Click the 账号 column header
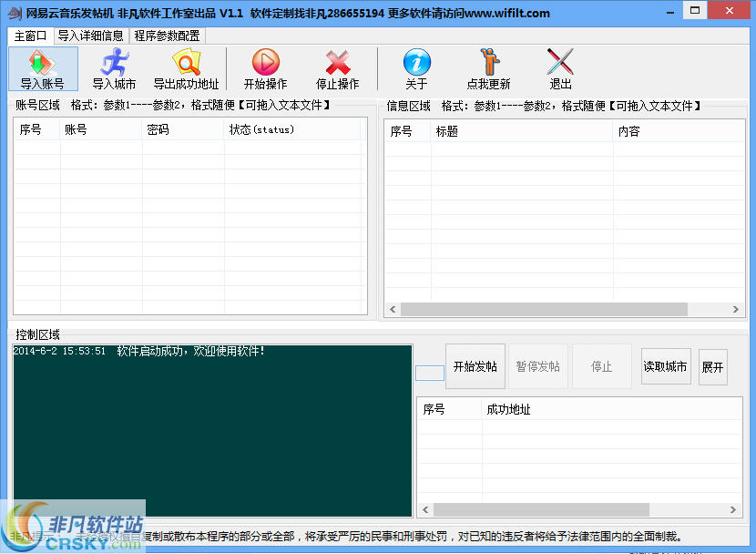This screenshot has width=756, height=554. [101, 129]
